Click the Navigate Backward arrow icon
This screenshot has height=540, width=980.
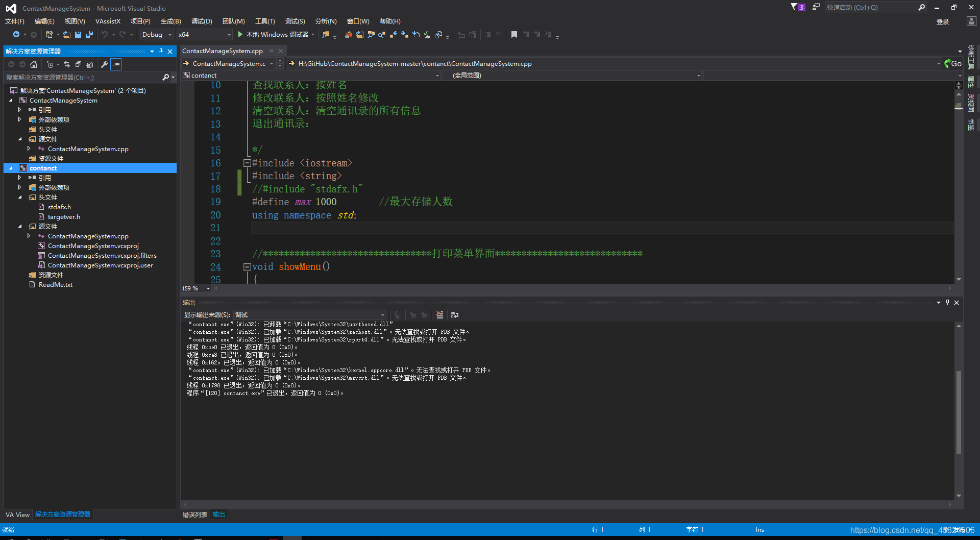[x=16, y=35]
